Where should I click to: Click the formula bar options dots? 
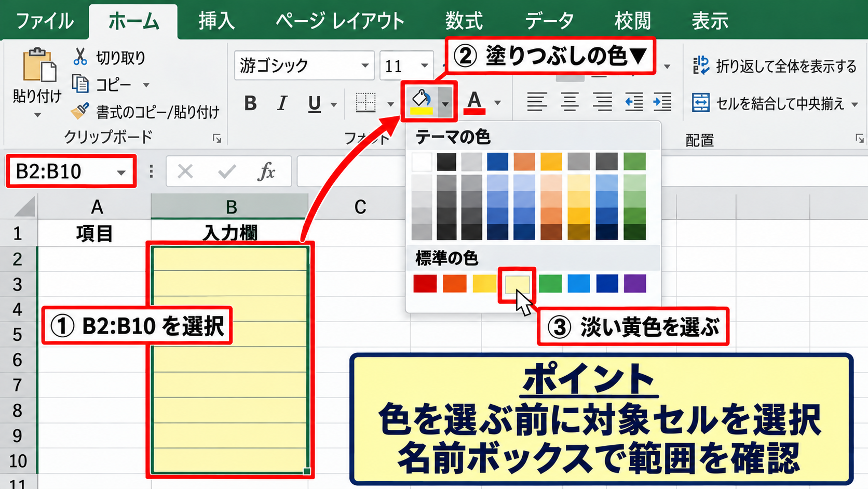[151, 171]
